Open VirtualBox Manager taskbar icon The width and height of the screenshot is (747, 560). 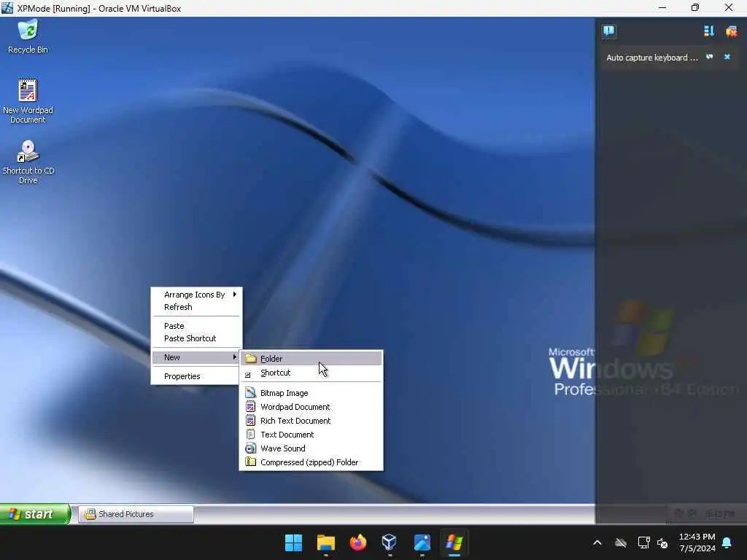click(x=390, y=542)
